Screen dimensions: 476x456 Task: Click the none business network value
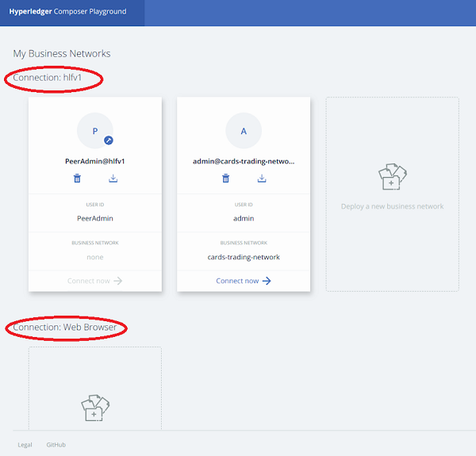coord(95,257)
